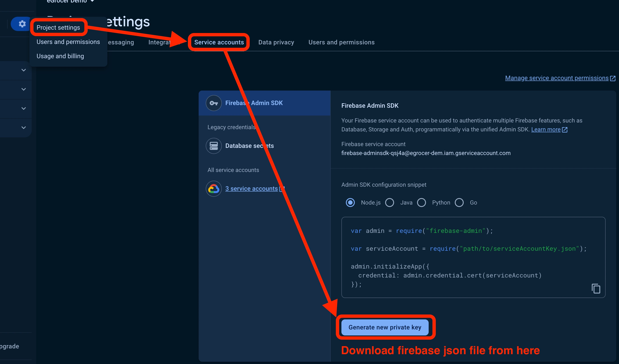Switch to the Data privacy tab
This screenshot has height=364, width=619.
coord(276,42)
